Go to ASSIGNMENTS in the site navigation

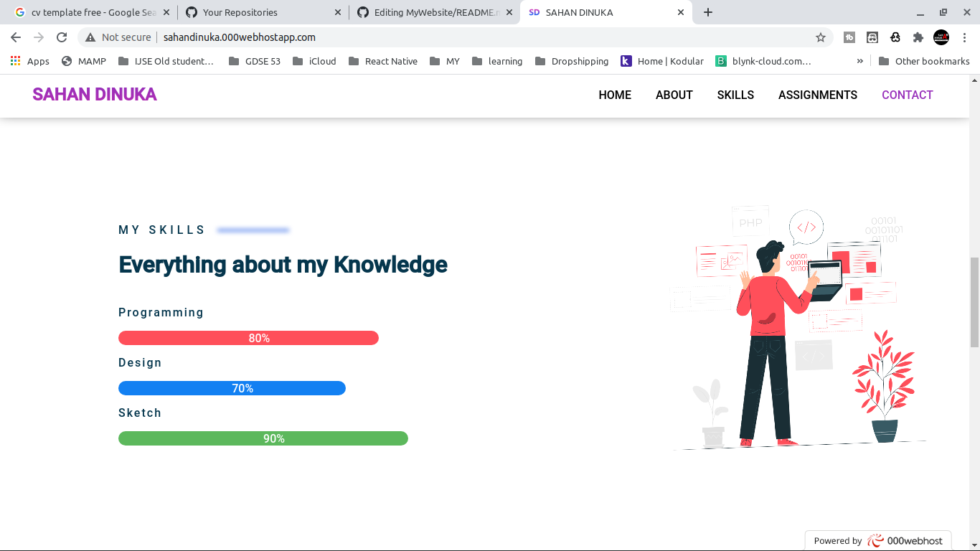(x=818, y=95)
